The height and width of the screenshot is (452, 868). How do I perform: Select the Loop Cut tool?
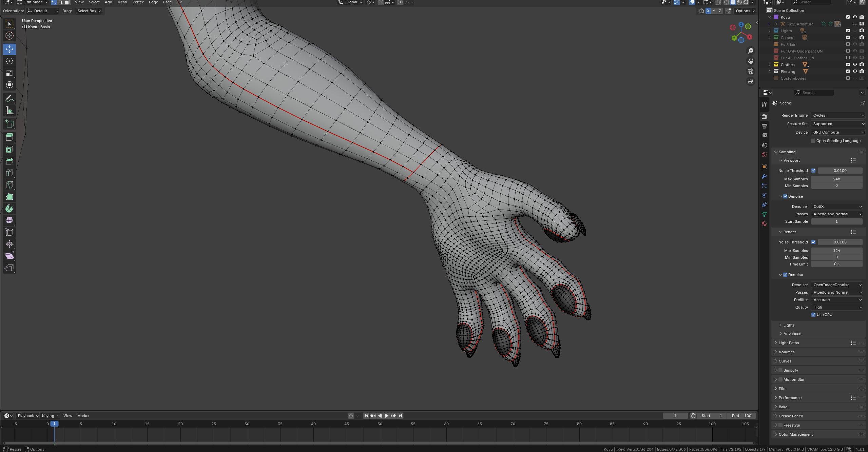pyautogui.click(x=9, y=173)
